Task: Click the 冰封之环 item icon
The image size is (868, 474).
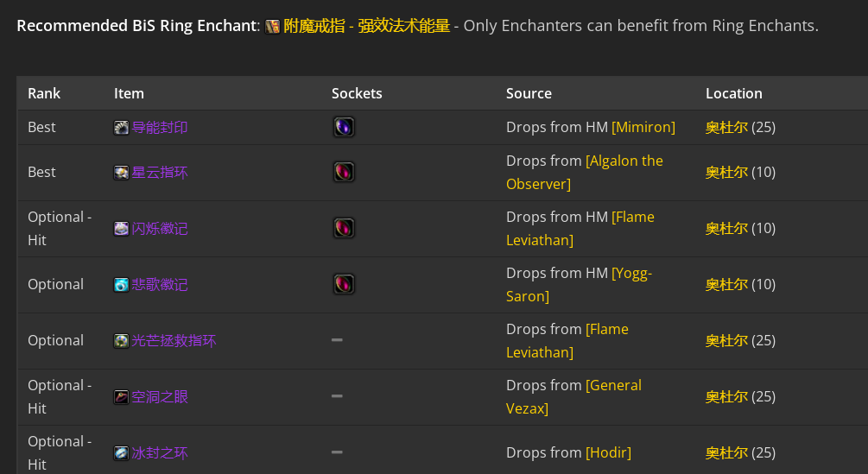Action: pyautogui.click(x=121, y=453)
